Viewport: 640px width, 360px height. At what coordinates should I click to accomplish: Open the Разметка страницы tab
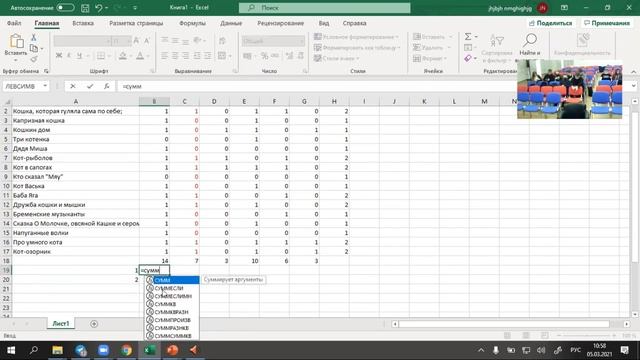tap(136, 23)
